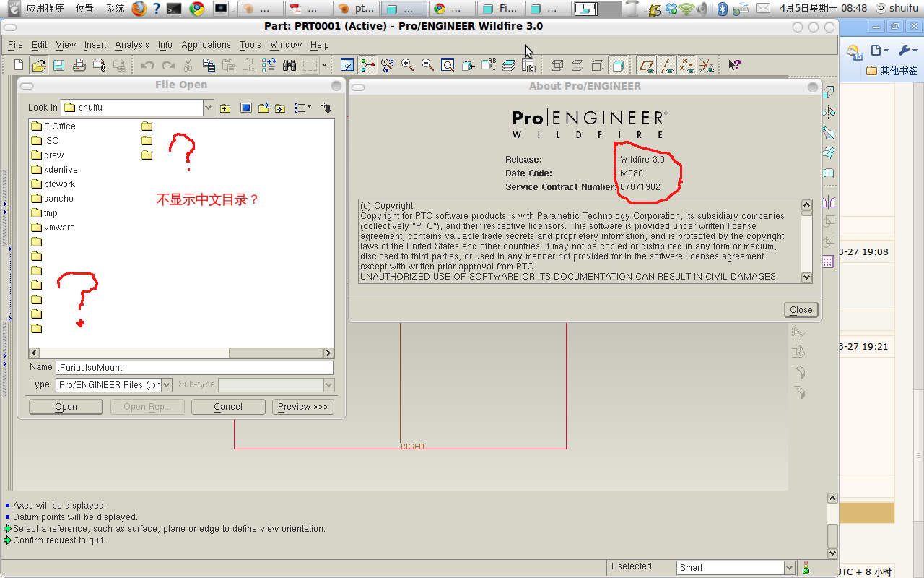Click the New file icon in toolbar
924x578 pixels.
click(x=19, y=65)
